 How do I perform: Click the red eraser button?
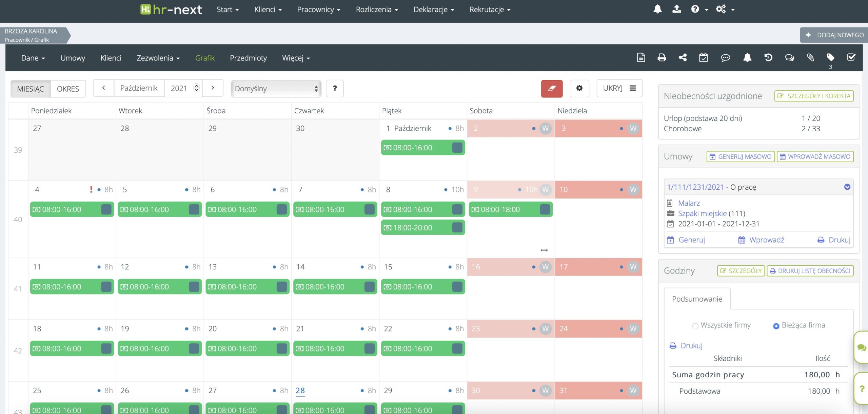click(x=552, y=89)
